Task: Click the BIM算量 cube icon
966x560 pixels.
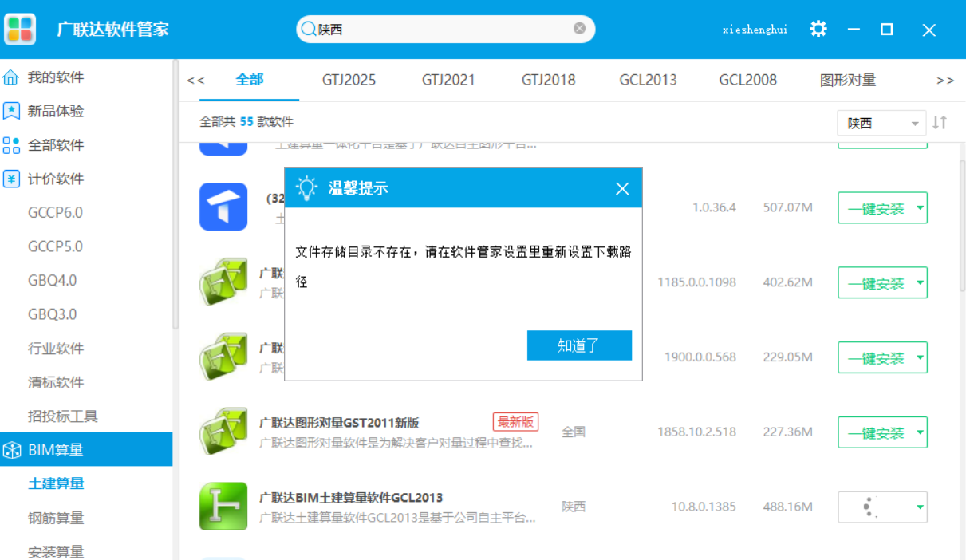Action: 11,450
